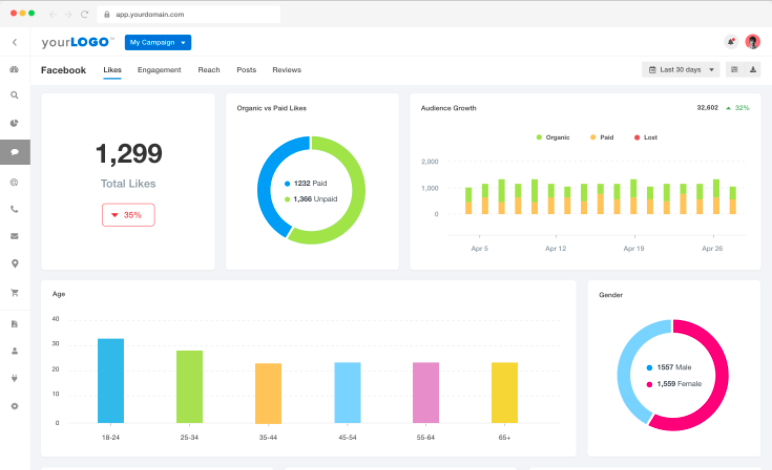Click browser forward arrow
772x470 pixels.
[x=68, y=14]
